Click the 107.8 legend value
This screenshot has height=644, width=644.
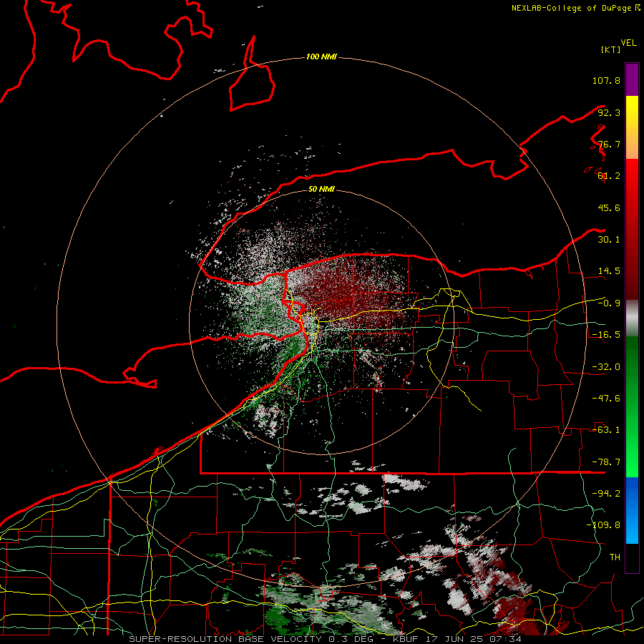pos(606,80)
